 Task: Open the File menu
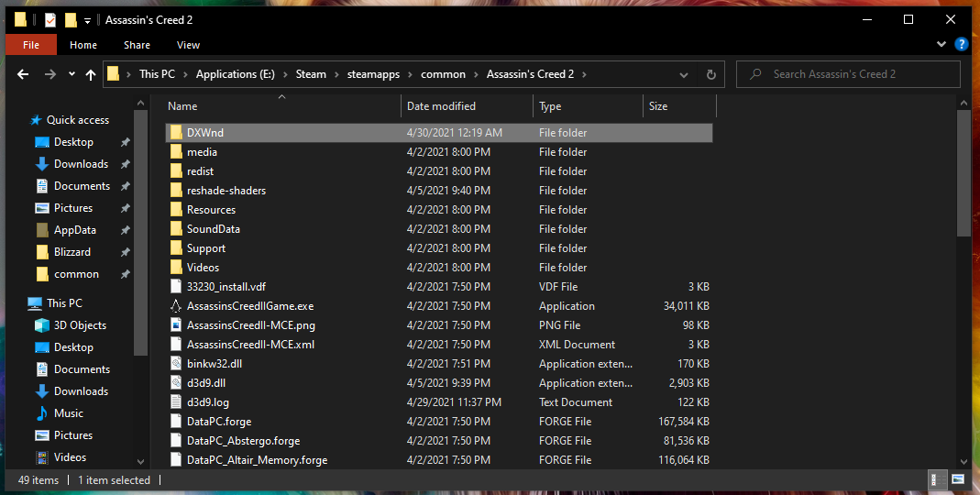click(x=30, y=45)
